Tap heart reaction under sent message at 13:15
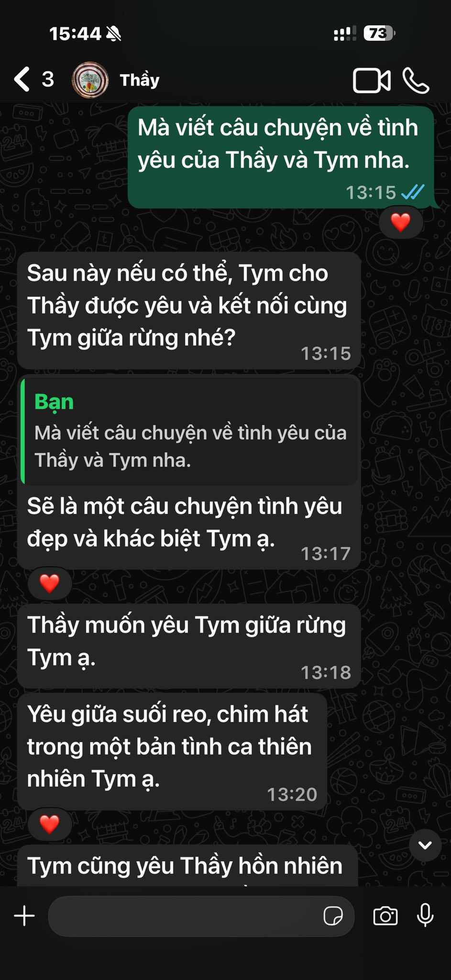Viewport: 451px width, 980px height. pos(401,222)
